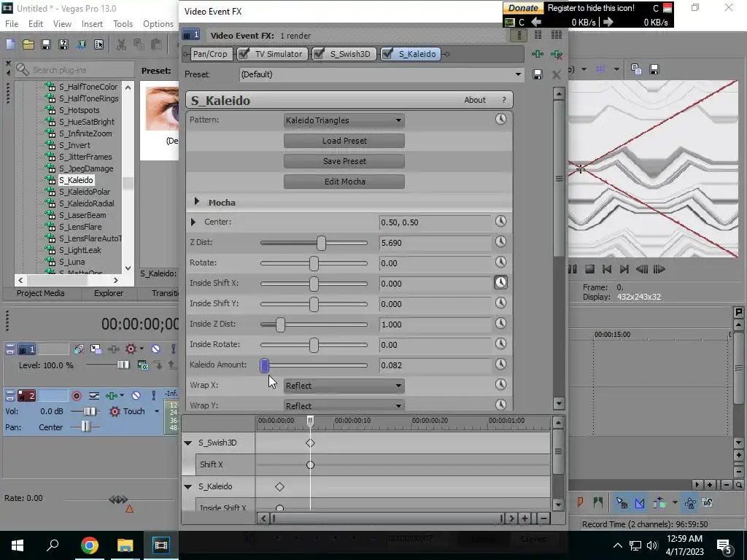
Task: Switch to the Project Media tab
Action: click(x=41, y=293)
